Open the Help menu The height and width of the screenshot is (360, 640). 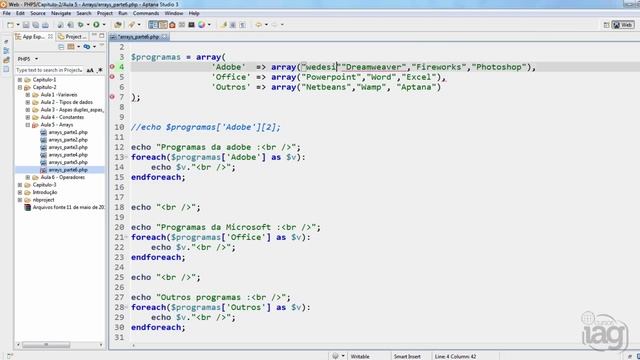tap(194, 13)
